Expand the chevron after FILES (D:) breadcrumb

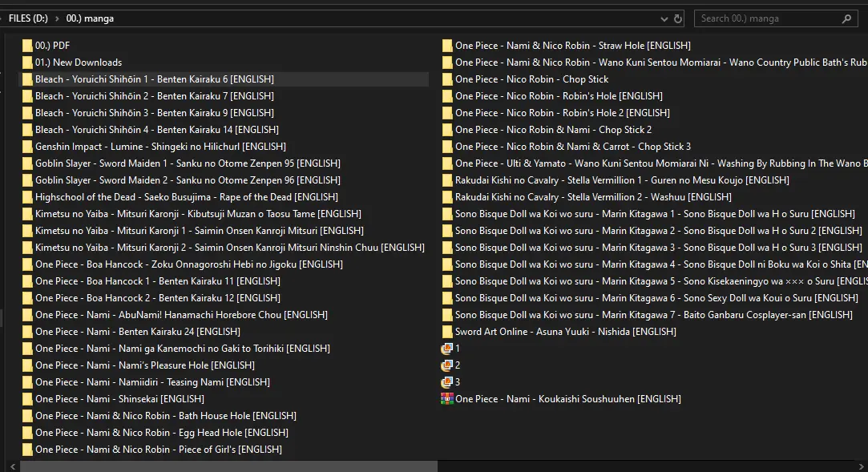[57, 18]
